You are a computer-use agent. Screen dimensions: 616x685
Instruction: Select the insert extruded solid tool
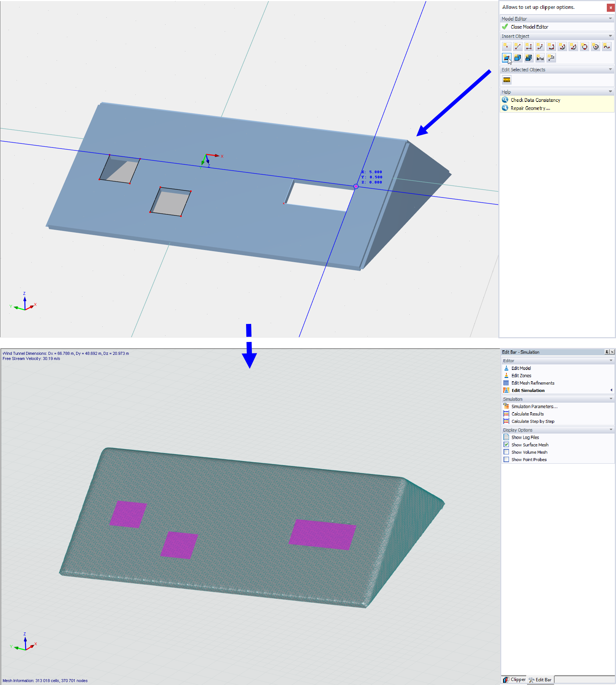(528, 58)
